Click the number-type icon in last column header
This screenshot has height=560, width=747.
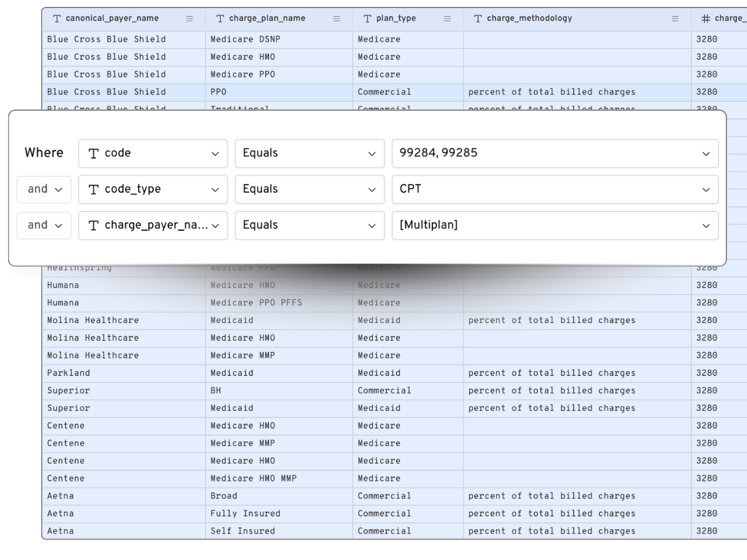tap(706, 19)
